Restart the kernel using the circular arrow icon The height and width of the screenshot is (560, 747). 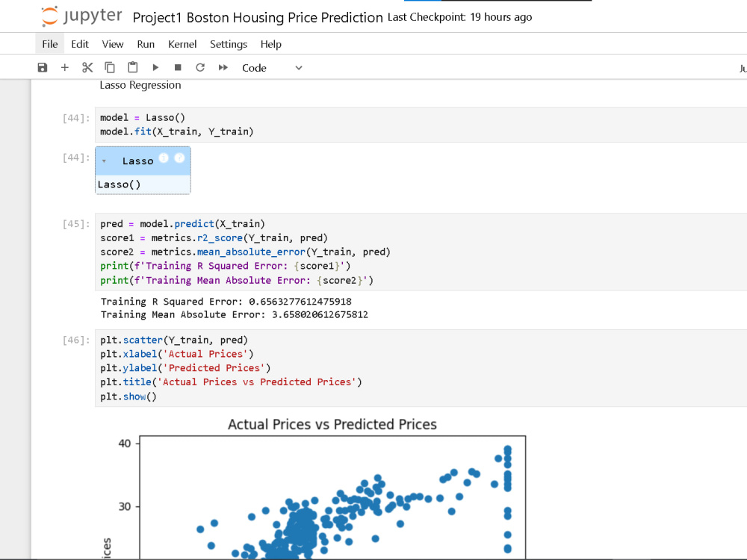(x=200, y=68)
